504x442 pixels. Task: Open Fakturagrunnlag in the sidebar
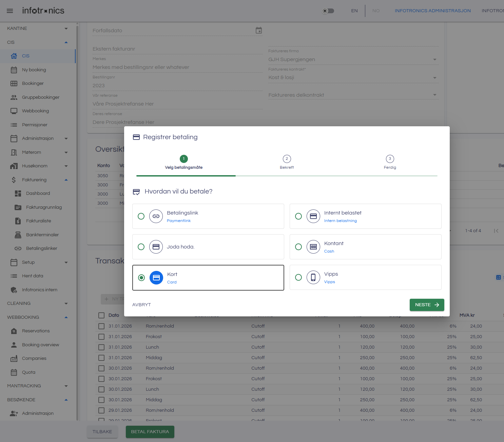[x=44, y=207]
